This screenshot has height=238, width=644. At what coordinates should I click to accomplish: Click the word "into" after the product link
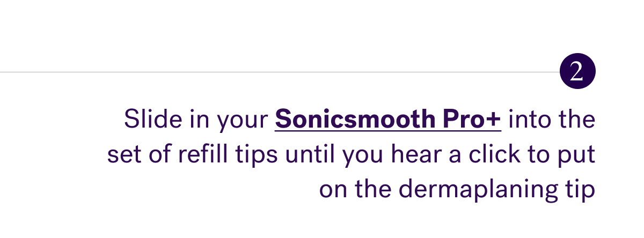click(529, 118)
